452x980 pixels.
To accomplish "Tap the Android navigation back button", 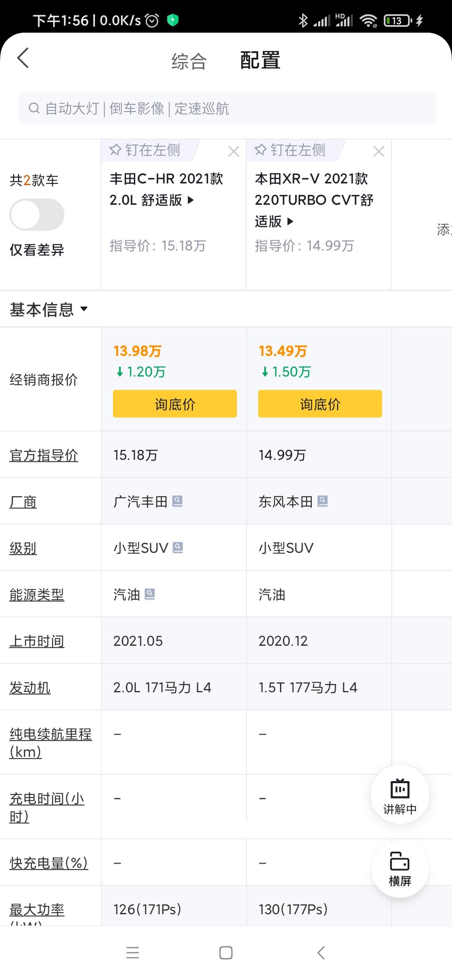I will [x=321, y=953].
